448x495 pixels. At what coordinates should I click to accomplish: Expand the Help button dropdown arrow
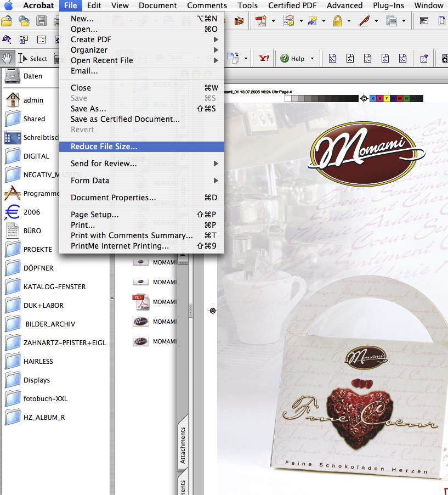tap(312, 59)
